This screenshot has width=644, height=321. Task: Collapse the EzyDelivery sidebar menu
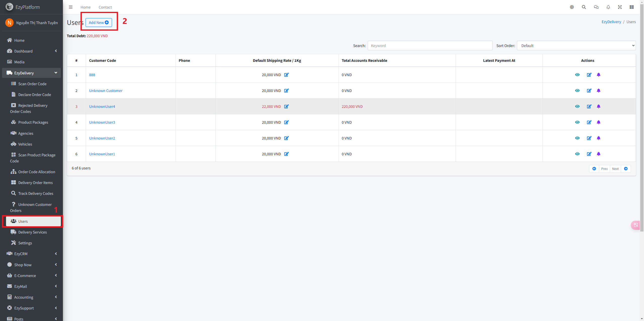click(x=31, y=73)
